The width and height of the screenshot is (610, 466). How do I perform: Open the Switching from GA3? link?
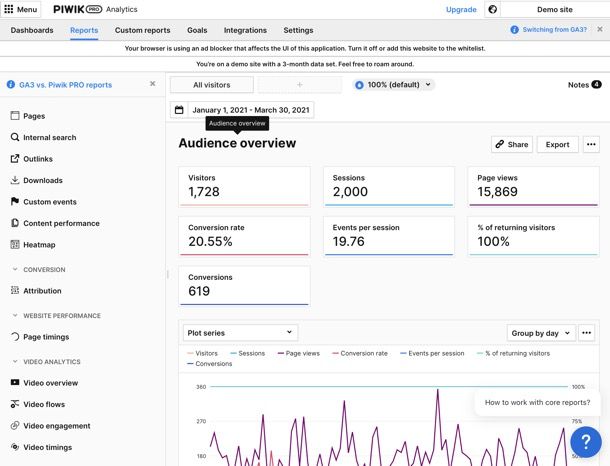click(554, 30)
